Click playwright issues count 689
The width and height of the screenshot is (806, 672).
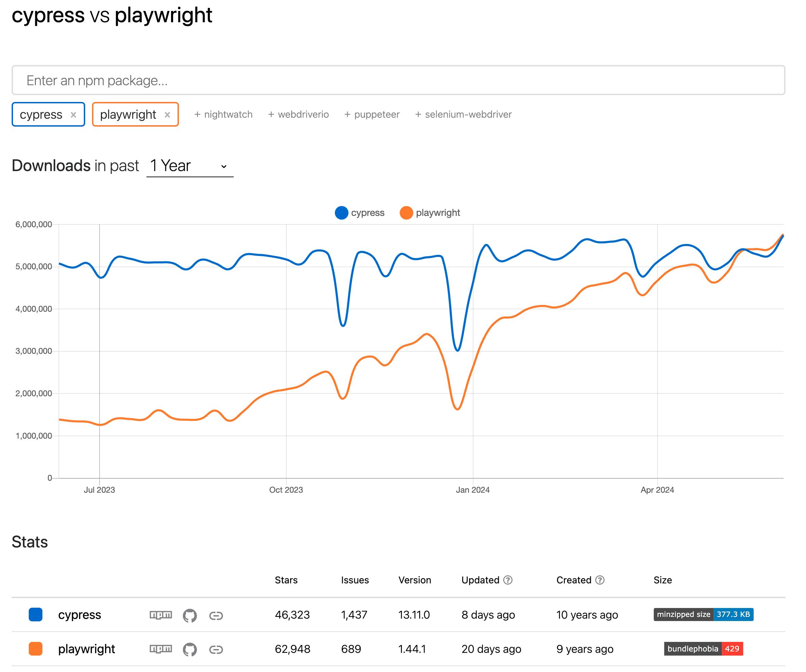click(x=351, y=649)
